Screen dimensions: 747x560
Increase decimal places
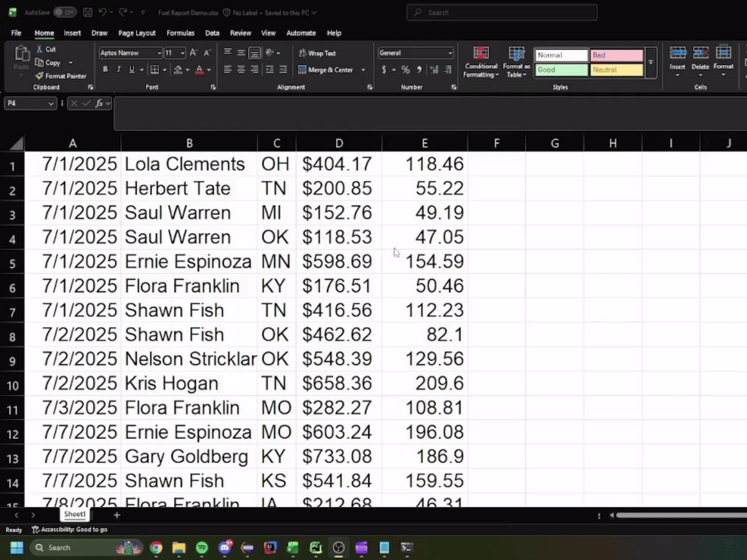[434, 70]
